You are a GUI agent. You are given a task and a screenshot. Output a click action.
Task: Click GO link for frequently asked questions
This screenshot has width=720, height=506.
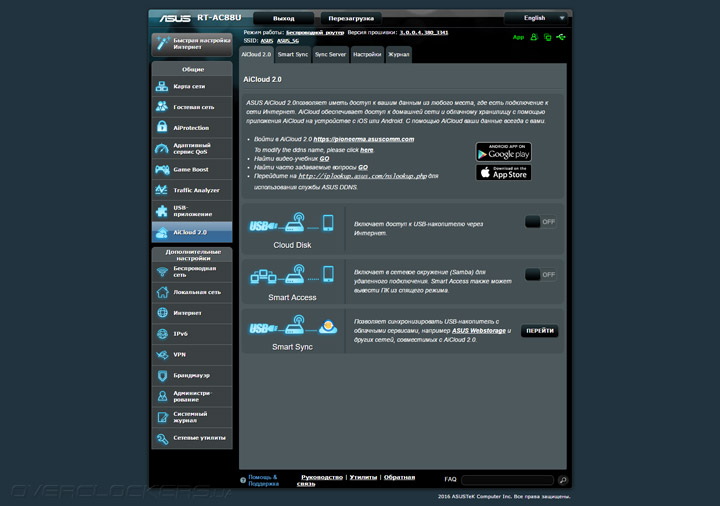pos(363,168)
